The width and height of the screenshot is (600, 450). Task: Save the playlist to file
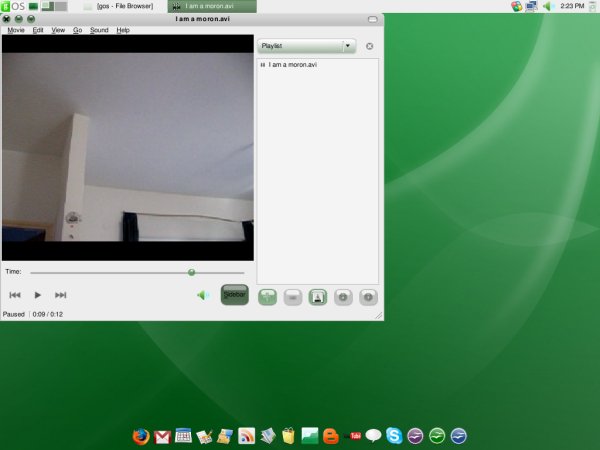(318, 297)
